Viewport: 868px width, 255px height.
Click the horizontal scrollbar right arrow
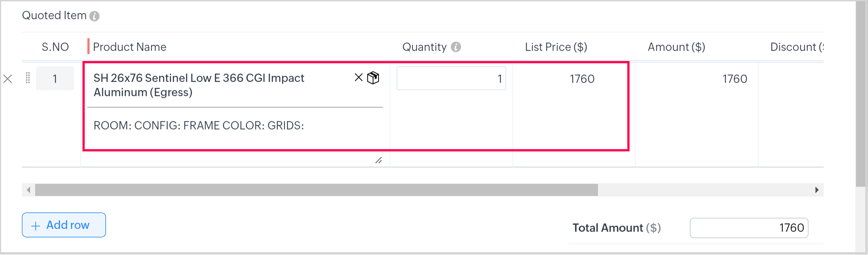tap(816, 190)
